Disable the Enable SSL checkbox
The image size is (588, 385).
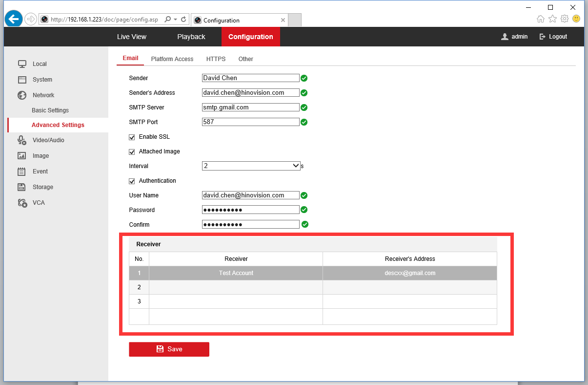132,137
